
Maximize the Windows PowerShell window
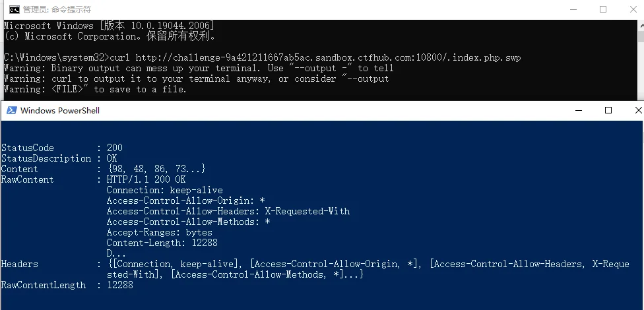608,110
